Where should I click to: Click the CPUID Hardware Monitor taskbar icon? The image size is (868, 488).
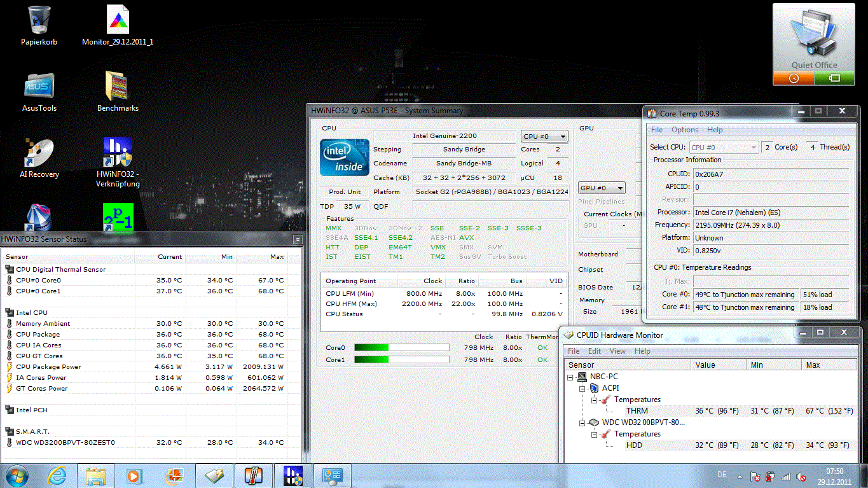(x=332, y=475)
